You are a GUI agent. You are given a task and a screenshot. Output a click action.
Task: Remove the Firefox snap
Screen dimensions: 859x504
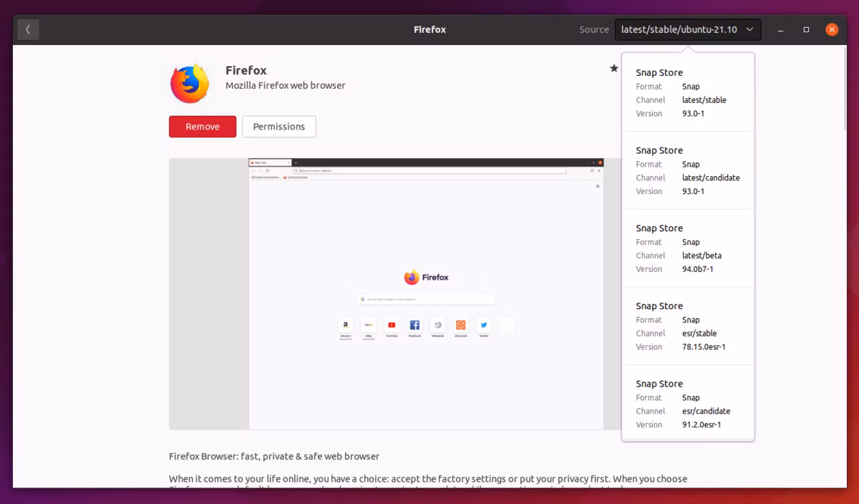pyautogui.click(x=203, y=127)
